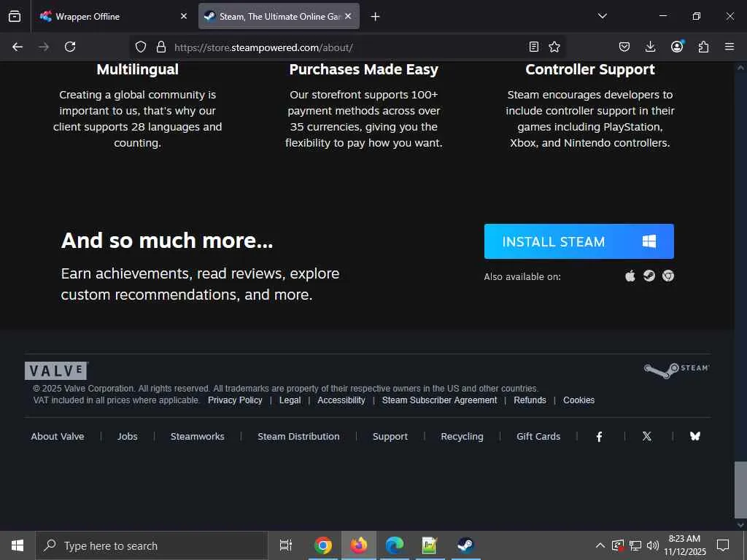This screenshot has width=747, height=560.
Task: Launch Microsoft Edge from taskbar
Action: 395,545
